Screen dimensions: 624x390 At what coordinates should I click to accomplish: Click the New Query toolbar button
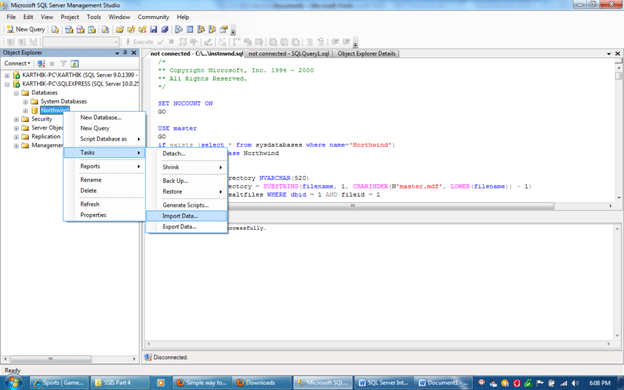click(x=25, y=29)
